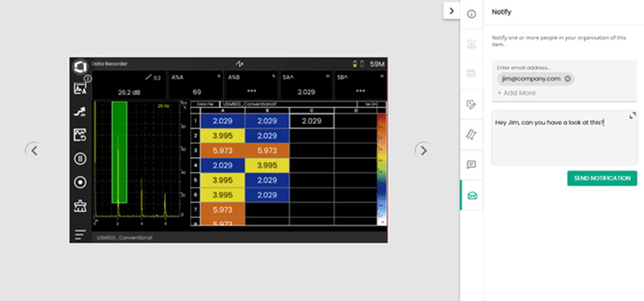This screenshot has height=301, width=644.
Task: Click the record circle icon on instrument screen
Action: tap(81, 182)
